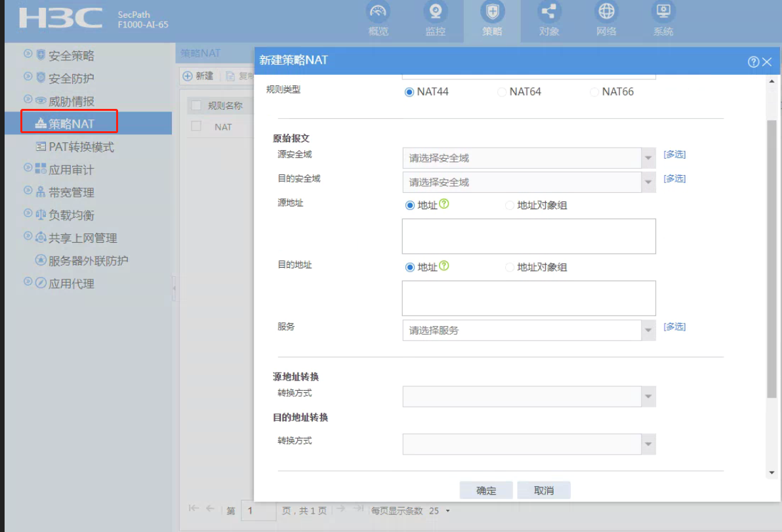Viewport: 782px width, 532px height.
Task: Click the 确定 button
Action: click(x=486, y=491)
